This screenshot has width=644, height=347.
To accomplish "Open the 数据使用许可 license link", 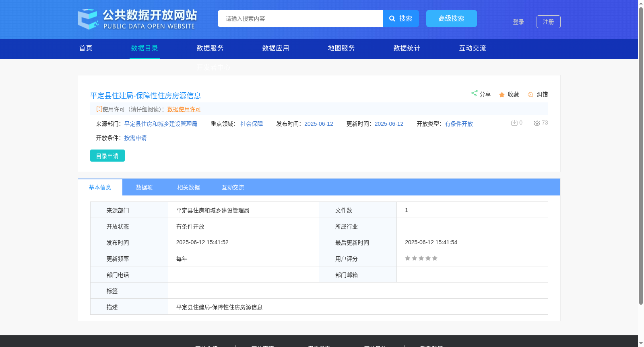I will (184, 109).
